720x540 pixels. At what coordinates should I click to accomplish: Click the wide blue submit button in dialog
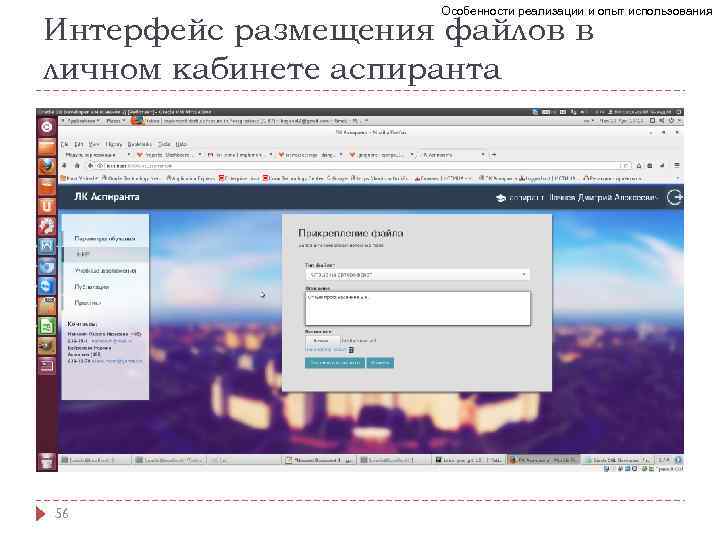335,363
